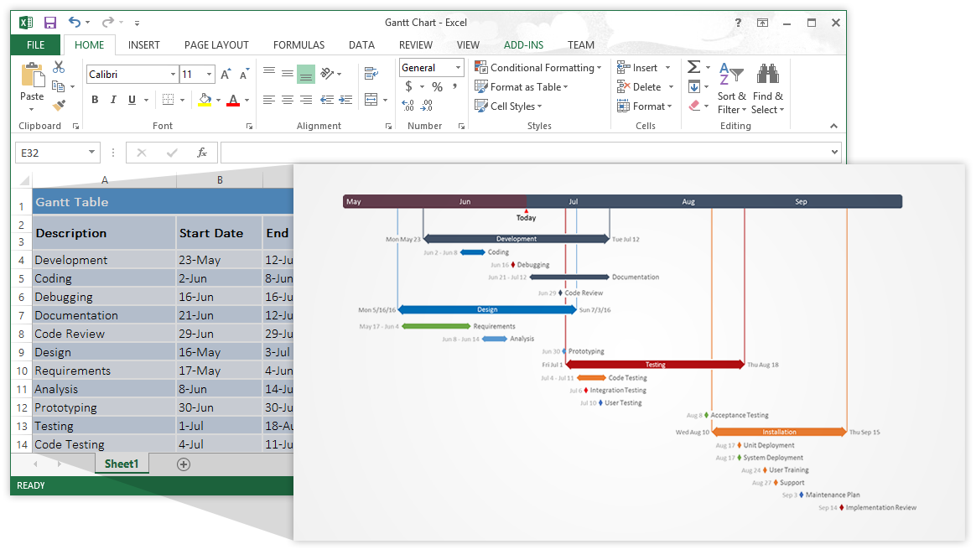This screenshot has height=560, width=976.
Task: Click Decrease Indent icon
Action: (327, 100)
